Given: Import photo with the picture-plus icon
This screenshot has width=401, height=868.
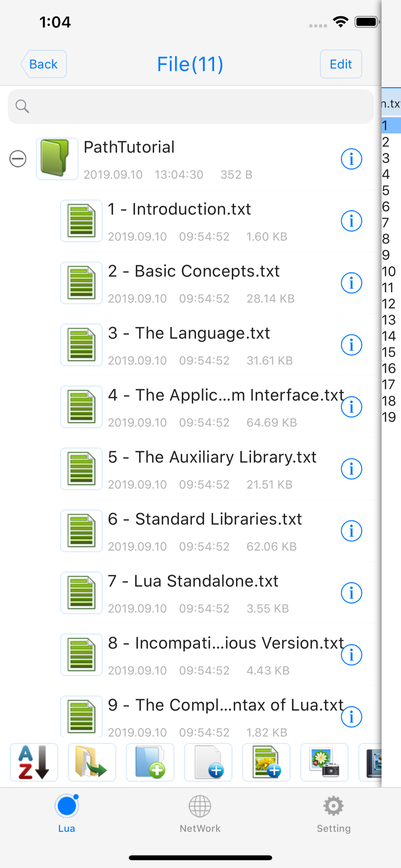Looking at the screenshot, I should point(266,762).
